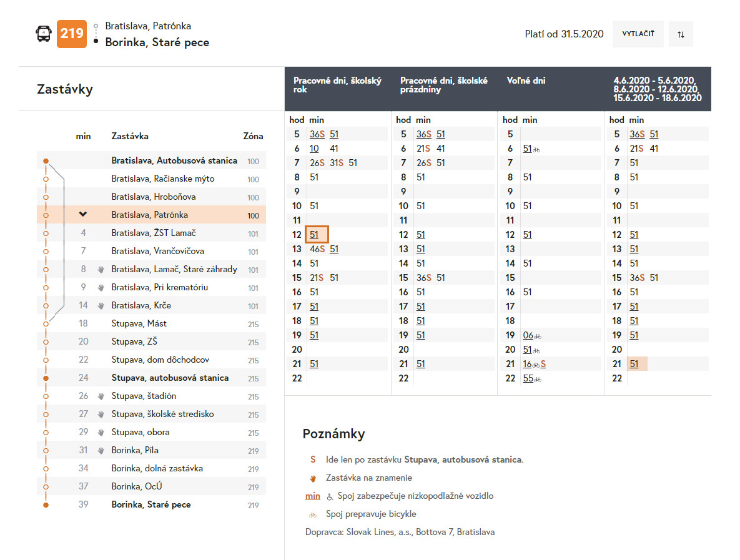Click highlighted 21:51 departure in the date-range column
Viewport: 740px width, 560px height.
634,364
